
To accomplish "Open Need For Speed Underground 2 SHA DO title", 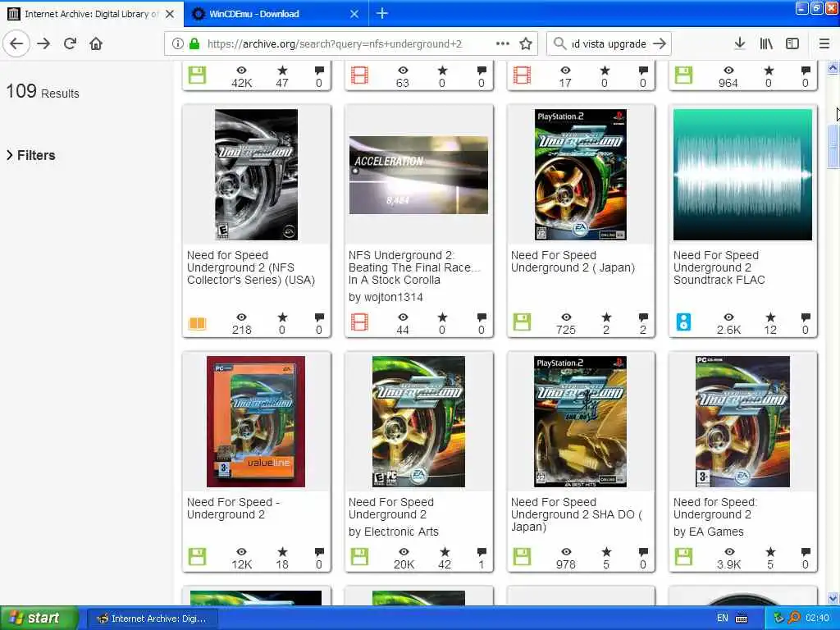I will pos(576,514).
